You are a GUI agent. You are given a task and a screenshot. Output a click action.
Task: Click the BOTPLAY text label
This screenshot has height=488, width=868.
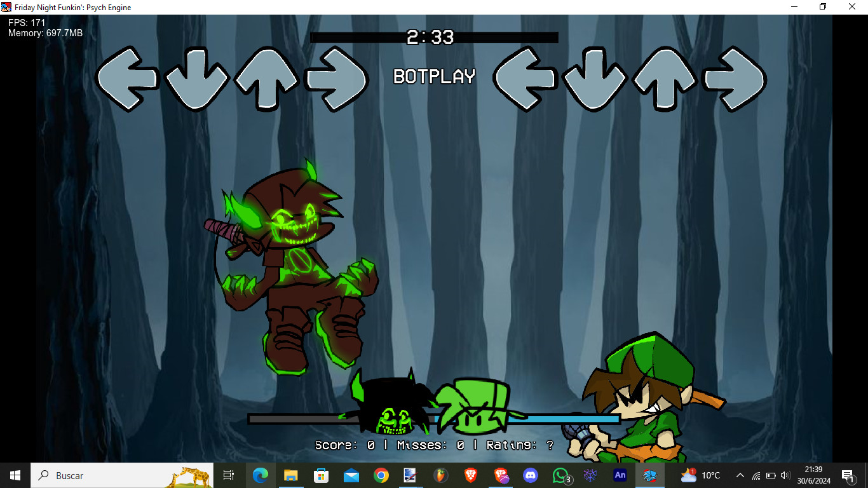click(x=435, y=77)
